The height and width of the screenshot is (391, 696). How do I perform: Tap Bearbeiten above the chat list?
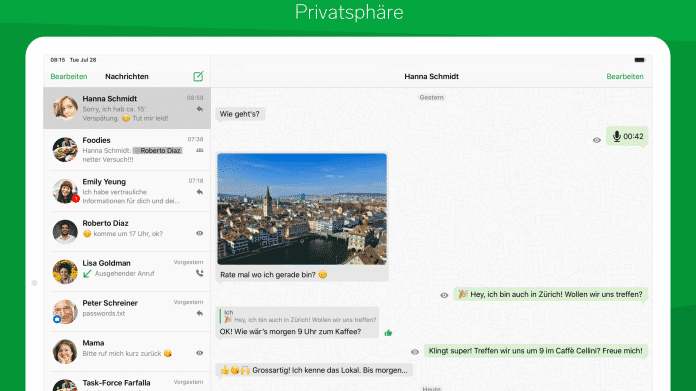(x=69, y=76)
